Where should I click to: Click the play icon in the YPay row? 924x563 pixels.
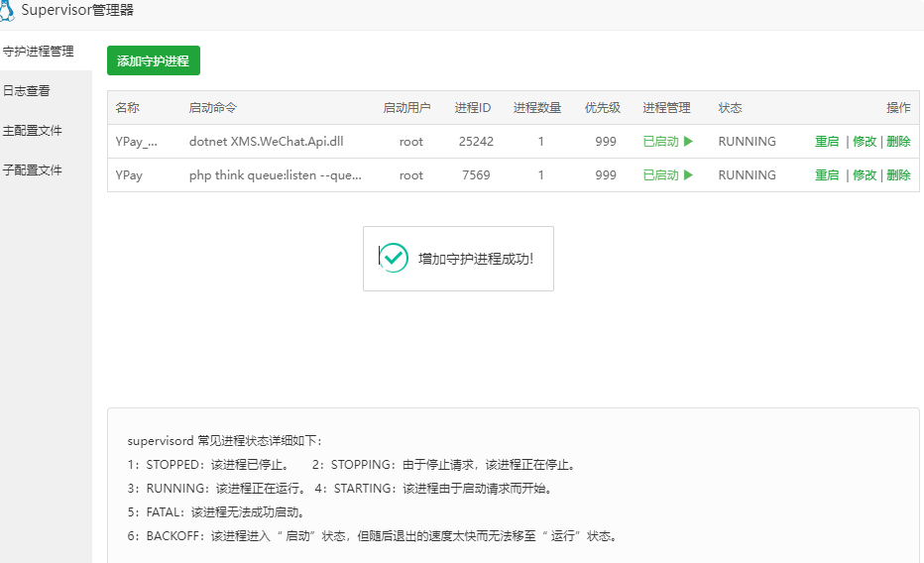pyautogui.click(x=688, y=174)
